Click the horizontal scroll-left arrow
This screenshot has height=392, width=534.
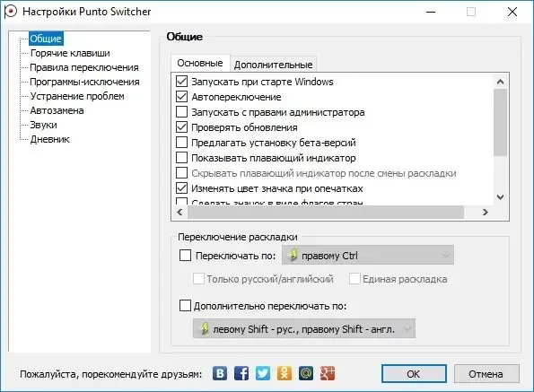(x=179, y=213)
